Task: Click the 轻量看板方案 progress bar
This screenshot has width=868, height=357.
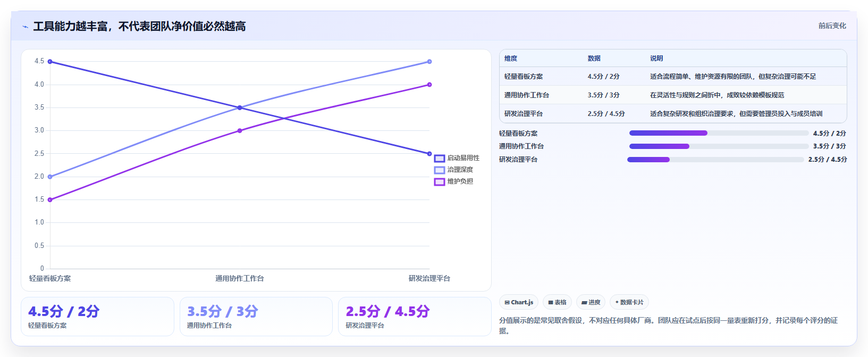Action: pos(719,133)
